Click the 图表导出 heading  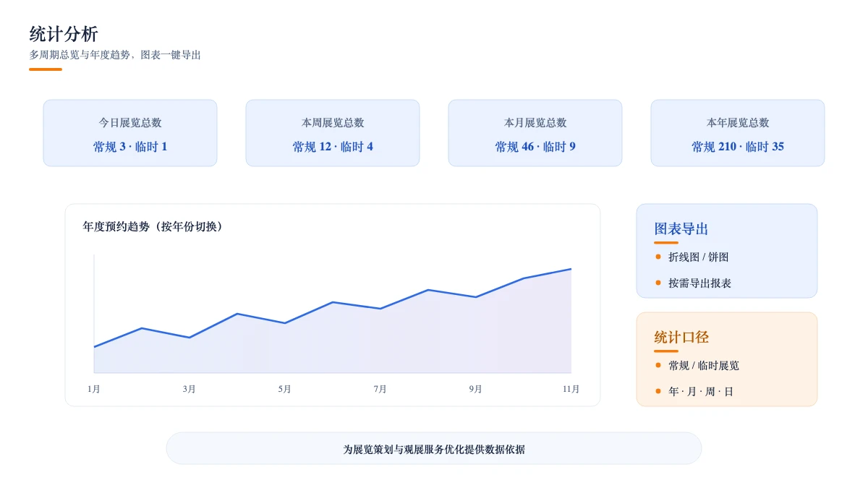pyautogui.click(x=681, y=229)
